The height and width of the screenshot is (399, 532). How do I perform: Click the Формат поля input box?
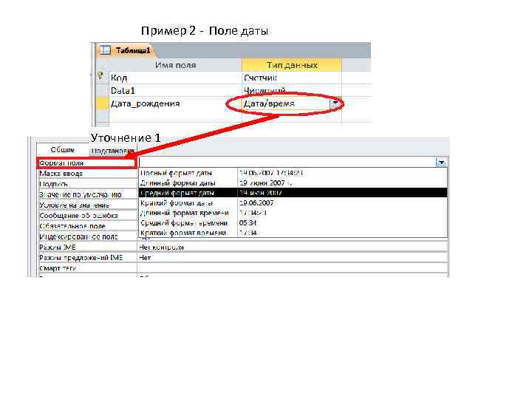pos(287,163)
